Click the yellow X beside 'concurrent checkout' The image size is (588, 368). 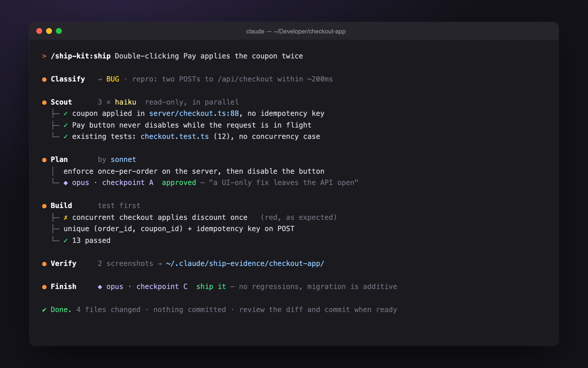click(65, 217)
